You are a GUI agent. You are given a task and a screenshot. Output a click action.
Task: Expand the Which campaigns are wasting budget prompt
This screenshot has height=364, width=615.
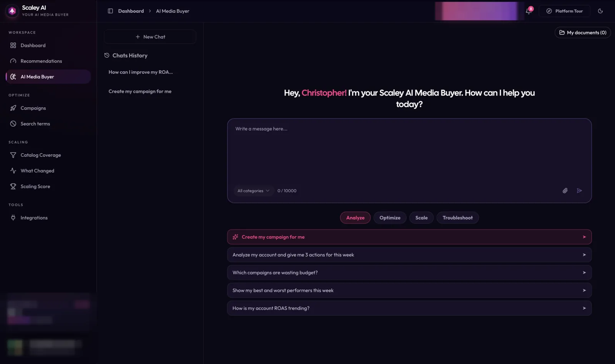click(409, 273)
